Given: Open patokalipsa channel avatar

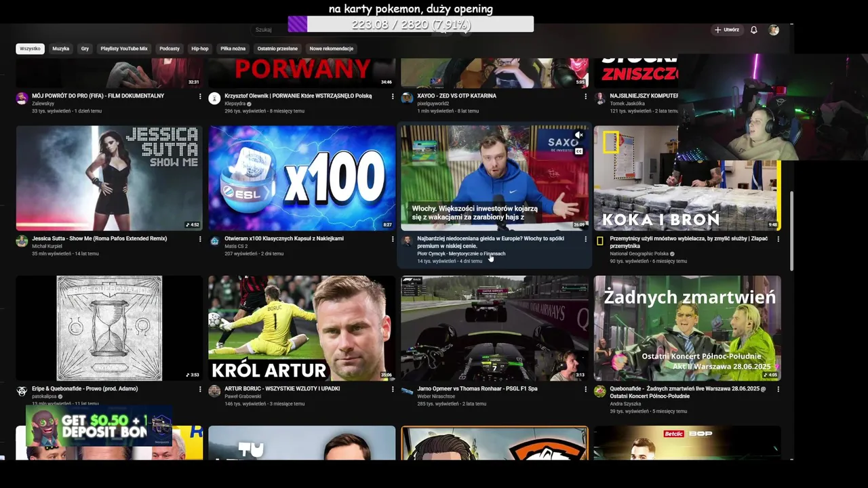Looking at the screenshot, I should coord(22,392).
